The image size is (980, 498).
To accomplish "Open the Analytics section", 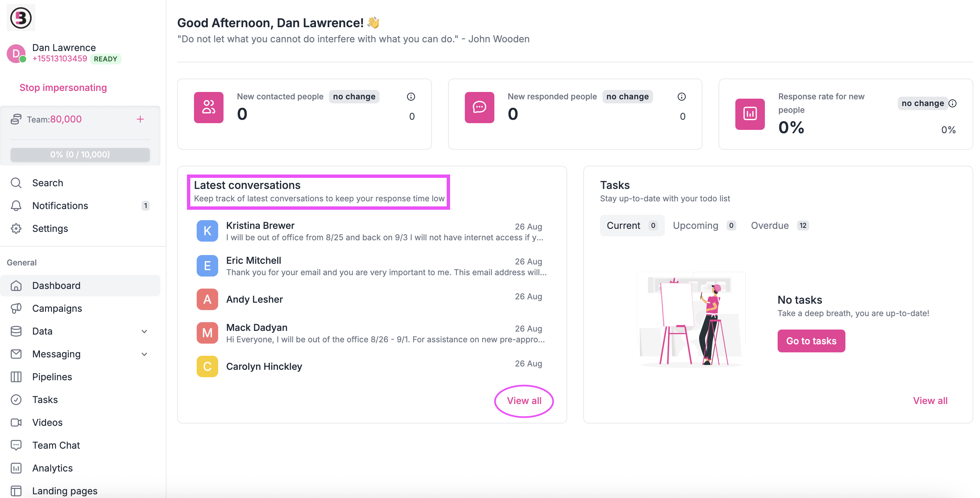I will point(52,468).
